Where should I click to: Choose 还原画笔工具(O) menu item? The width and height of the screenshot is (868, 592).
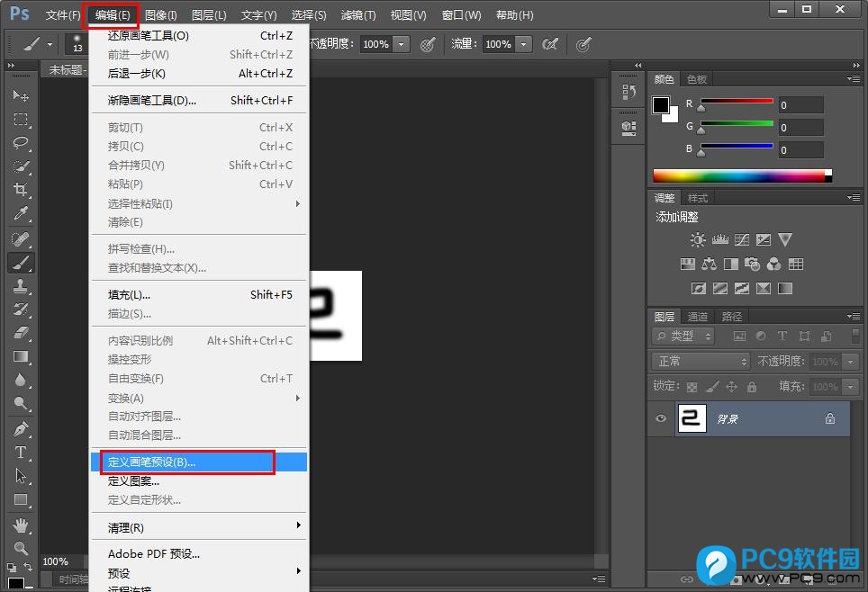click(x=199, y=35)
